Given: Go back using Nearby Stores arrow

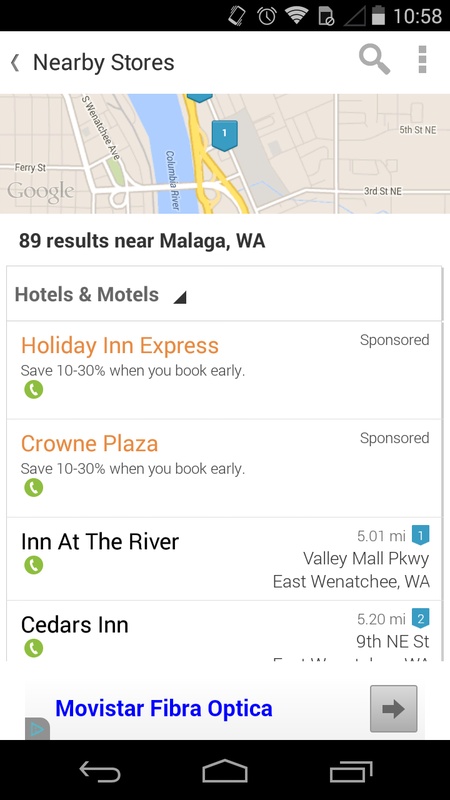Looking at the screenshot, I should (15, 63).
